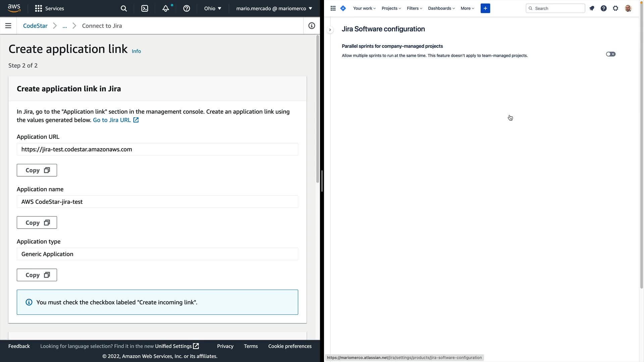Click the AWS search magnifier icon
The image size is (644, 362).
pyautogui.click(x=124, y=8)
